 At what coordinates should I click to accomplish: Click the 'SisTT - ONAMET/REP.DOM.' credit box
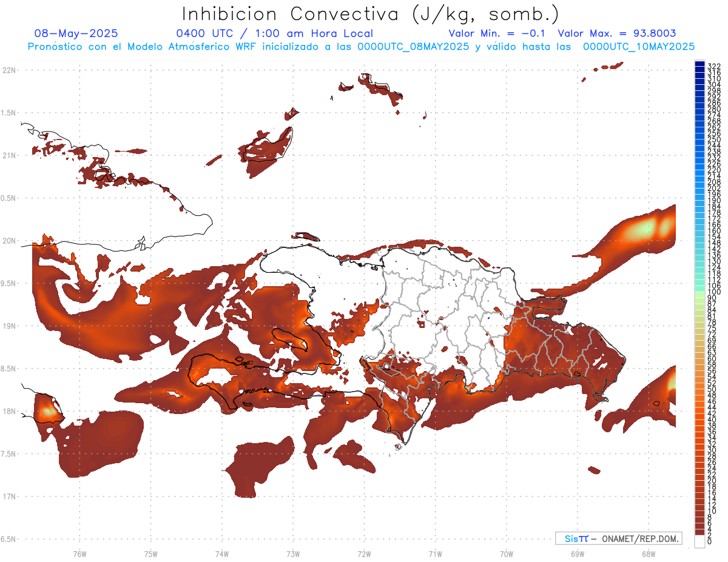pyautogui.click(x=618, y=538)
